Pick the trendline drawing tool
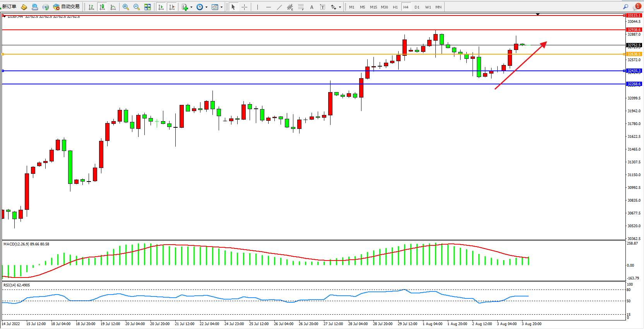This screenshot has width=644, height=329. (279, 7)
